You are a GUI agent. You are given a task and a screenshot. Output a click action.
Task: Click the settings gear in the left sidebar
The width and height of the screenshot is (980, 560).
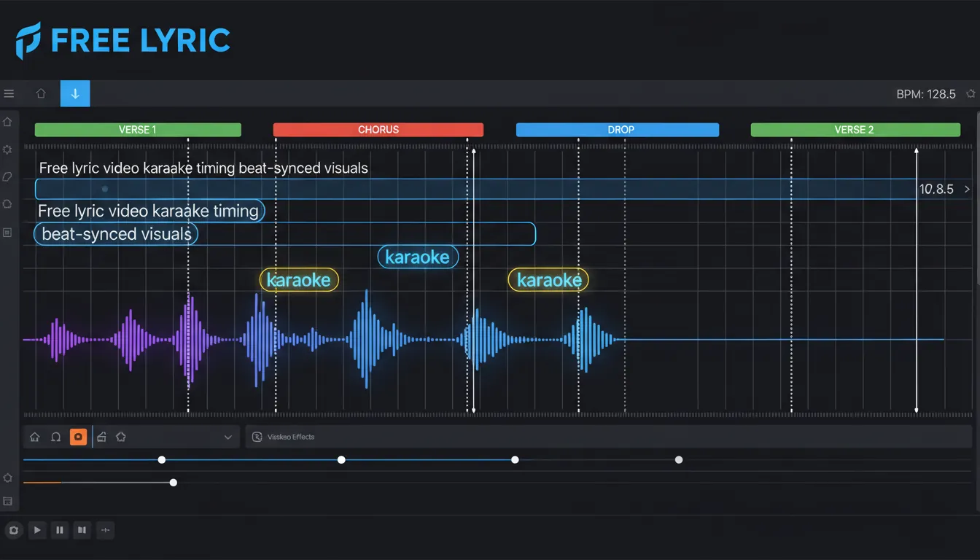click(x=7, y=149)
